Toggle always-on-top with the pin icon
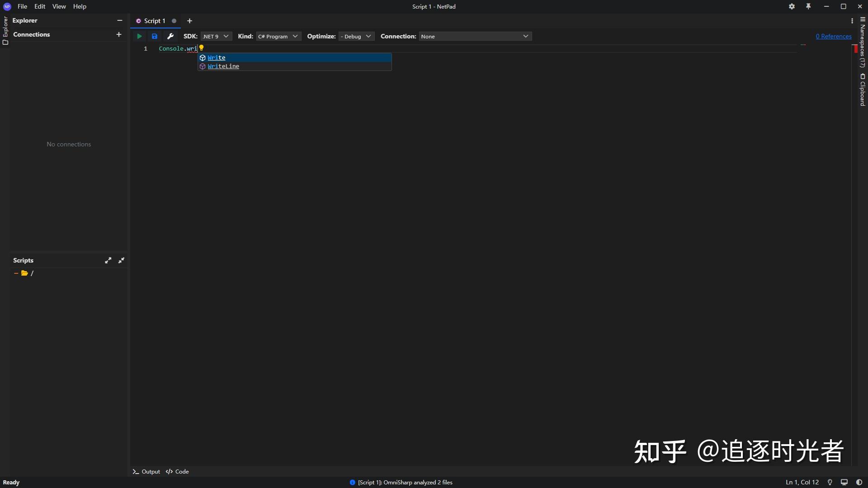 pos(808,6)
